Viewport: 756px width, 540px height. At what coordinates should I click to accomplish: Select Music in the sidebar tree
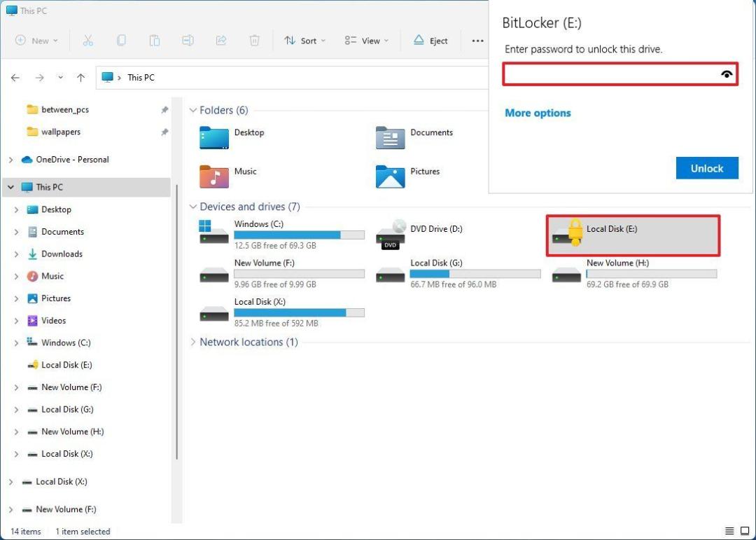click(52, 276)
